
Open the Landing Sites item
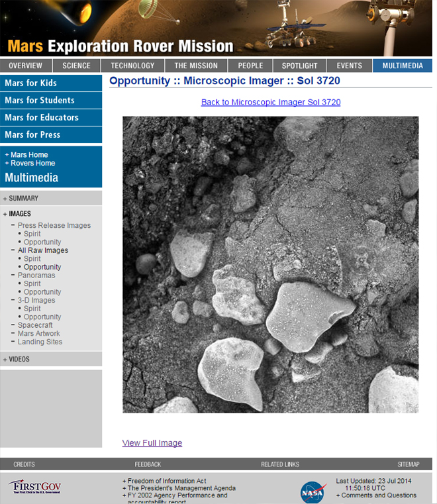coord(40,342)
